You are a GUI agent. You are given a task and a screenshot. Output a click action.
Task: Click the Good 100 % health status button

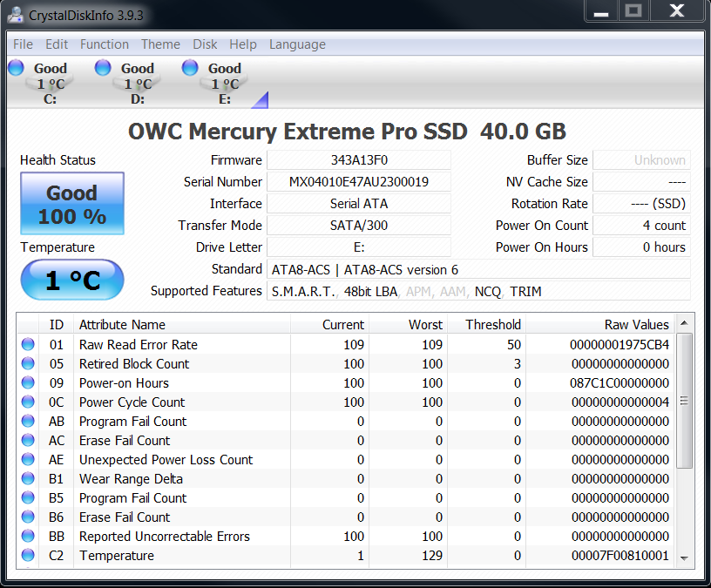[72, 204]
